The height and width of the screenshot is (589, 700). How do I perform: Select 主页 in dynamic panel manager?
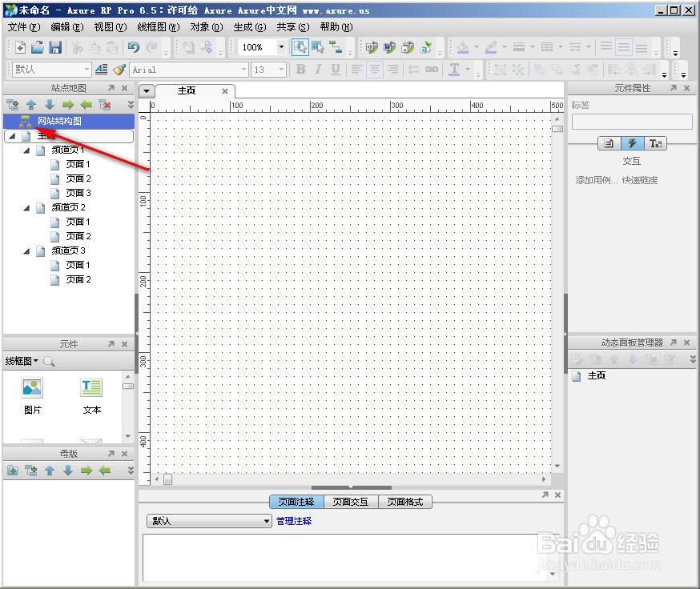tap(597, 375)
